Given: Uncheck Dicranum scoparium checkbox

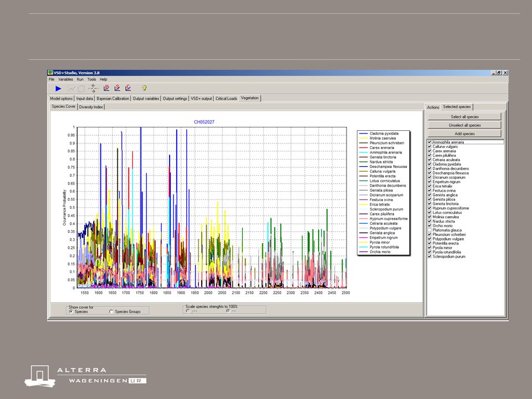Looking at the screenshot, I should [x=429, y=177].
